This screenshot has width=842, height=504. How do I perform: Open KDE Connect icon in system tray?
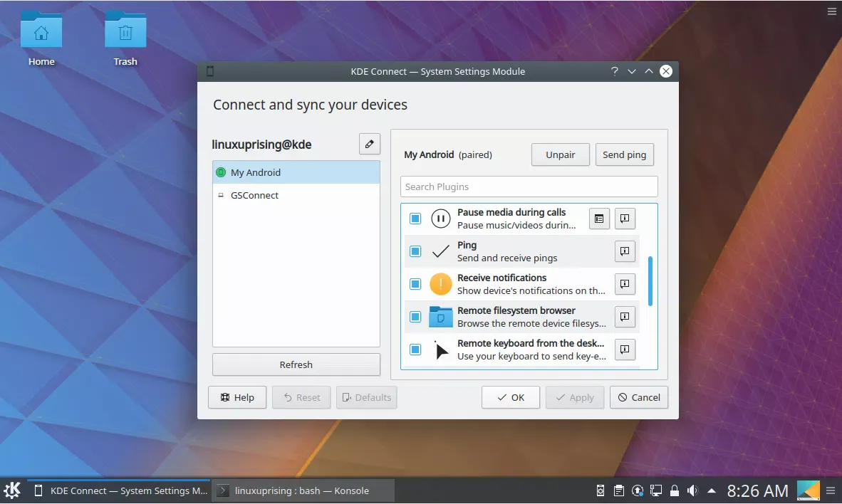coord(600,490)
